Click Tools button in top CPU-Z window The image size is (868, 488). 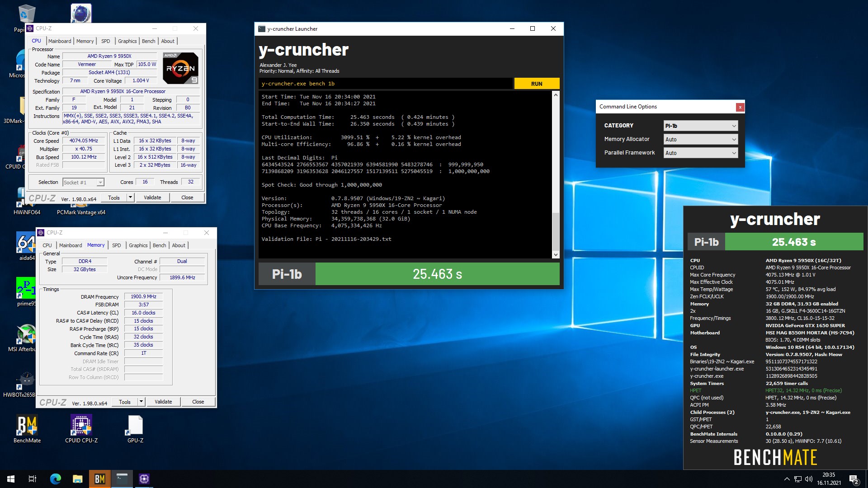point(114,197)
